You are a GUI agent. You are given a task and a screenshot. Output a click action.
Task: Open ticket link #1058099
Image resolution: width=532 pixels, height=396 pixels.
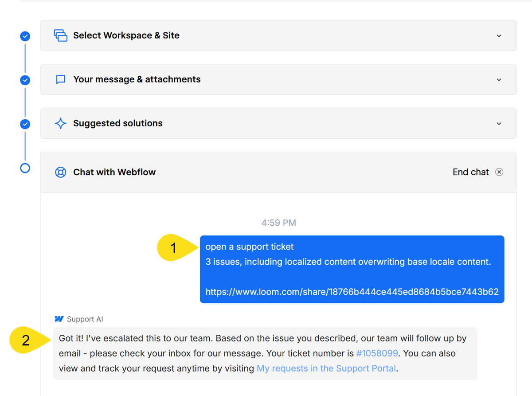click(x=377, y=353)
